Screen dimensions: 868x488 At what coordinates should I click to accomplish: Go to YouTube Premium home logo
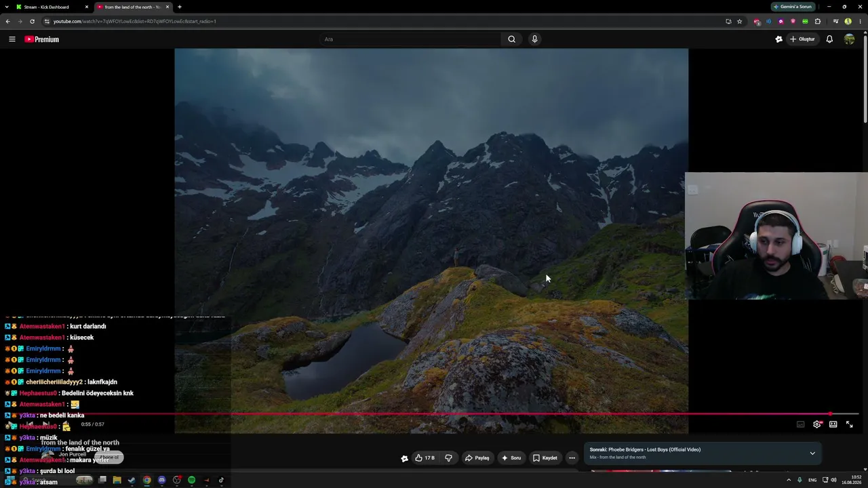click(42, 39)
